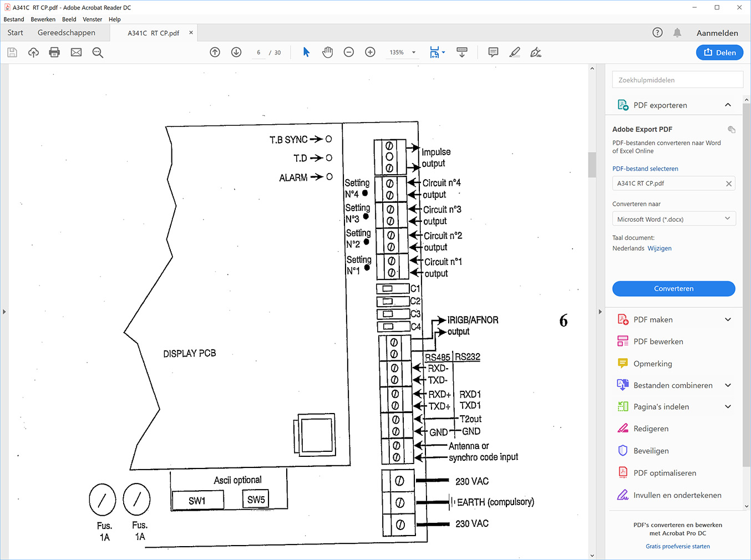
Task: Collapse the PDF exporteren section
Action: [x=728, y=105]
